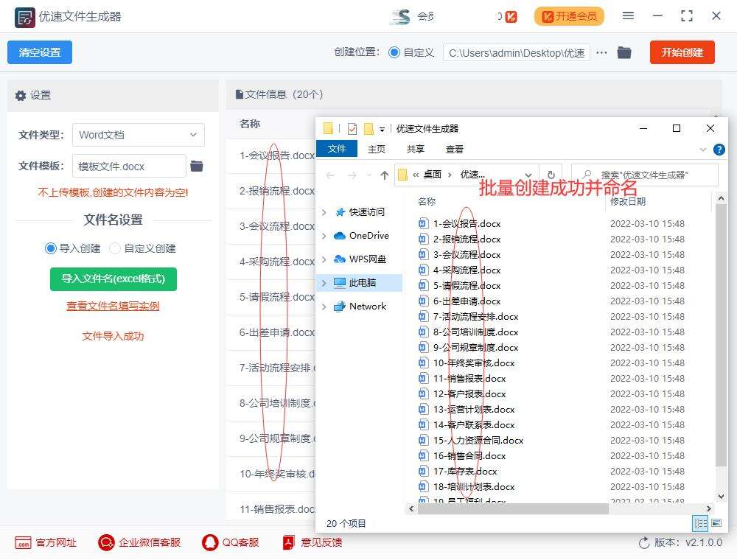The height and width of the screenshot is (560, 737).
Task: Click 导入文件名(excel格式) button
Action: pyautogui.click(x=113, y=279)
